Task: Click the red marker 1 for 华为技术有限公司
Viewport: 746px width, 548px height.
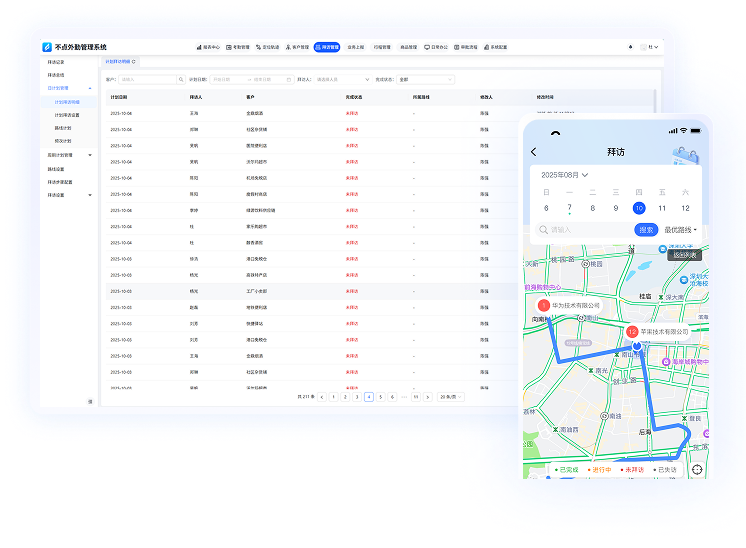Action: 544,305
